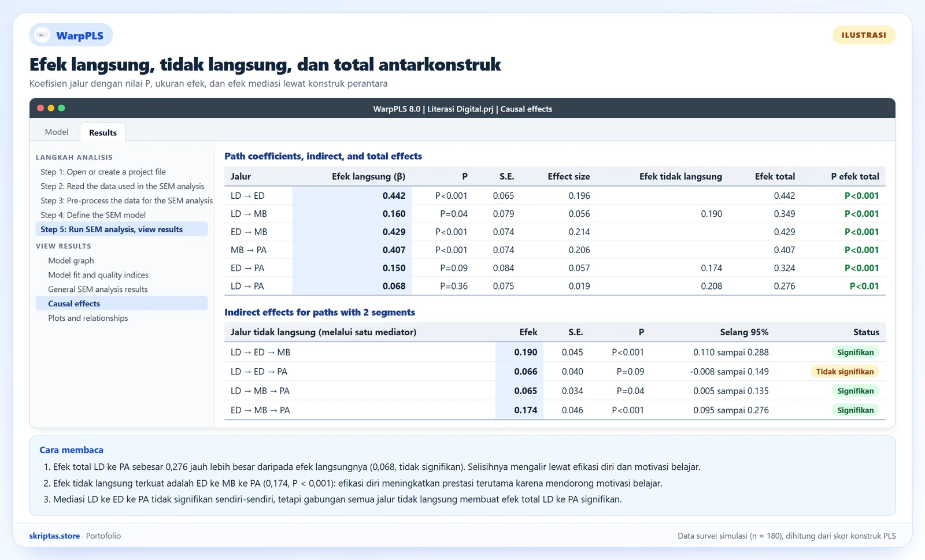Click total effect value 0.276

coord(785,286)
